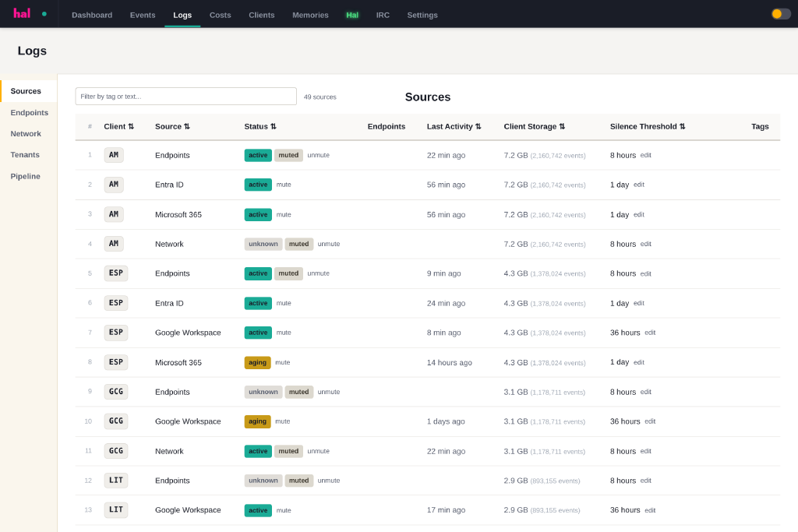Click the hal logo
Image resolution: width=798 pixels, height=532 pixels.
point(22,14)
